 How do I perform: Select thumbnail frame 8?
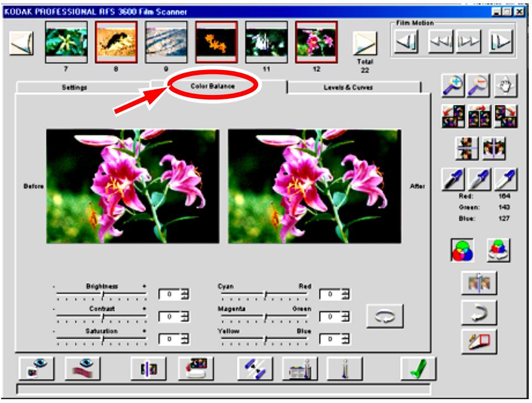116,42
